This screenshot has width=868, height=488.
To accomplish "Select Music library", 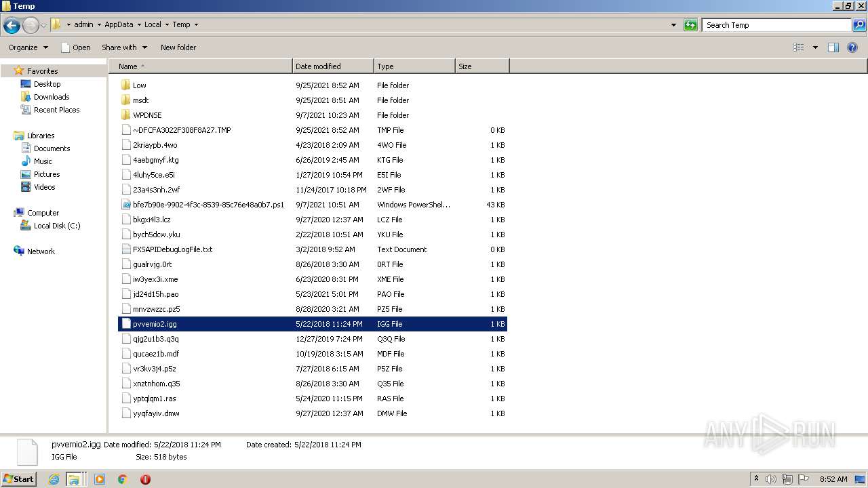I will 43,161.
